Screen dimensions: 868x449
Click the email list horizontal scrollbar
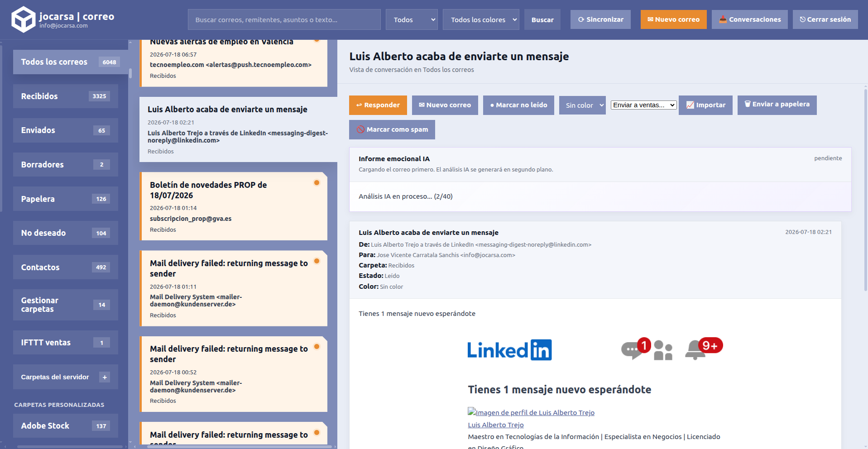239,447
